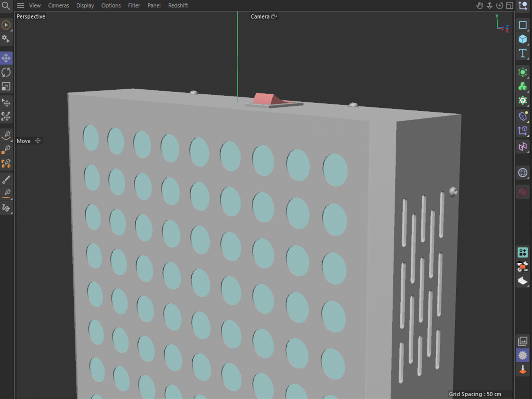Click the Grid Spacing : 50 cm text
The image size is (532, 399).
(x=475, y=394)
